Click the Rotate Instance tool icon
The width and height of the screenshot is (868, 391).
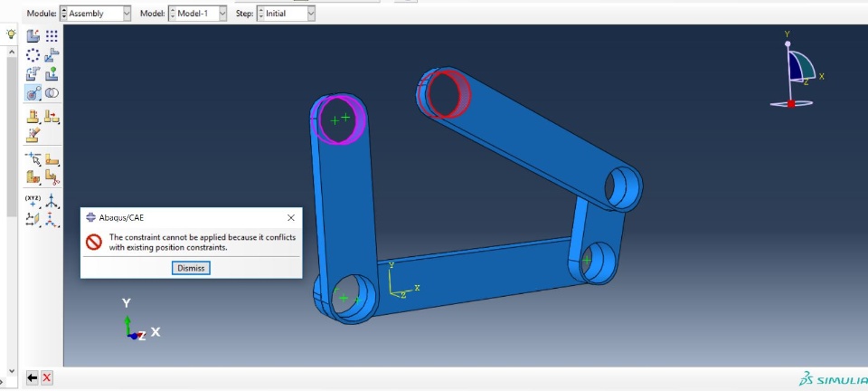coord(33,73)
